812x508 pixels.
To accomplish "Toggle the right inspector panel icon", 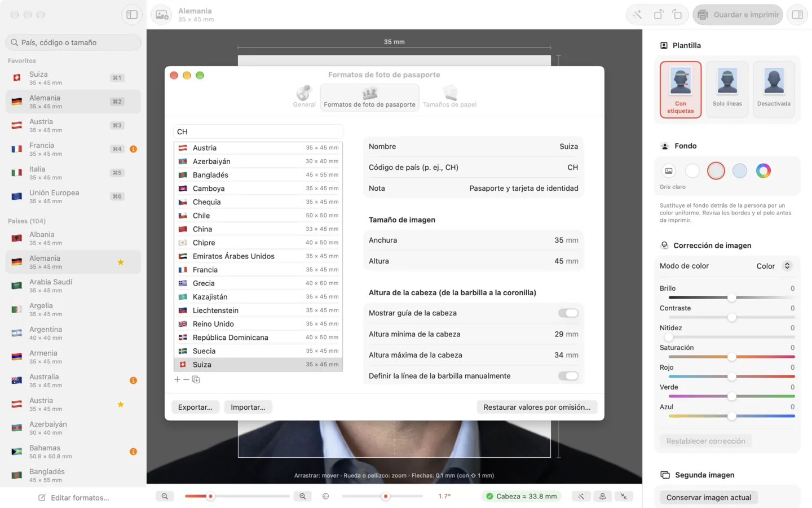I will [x=797, y=15].
